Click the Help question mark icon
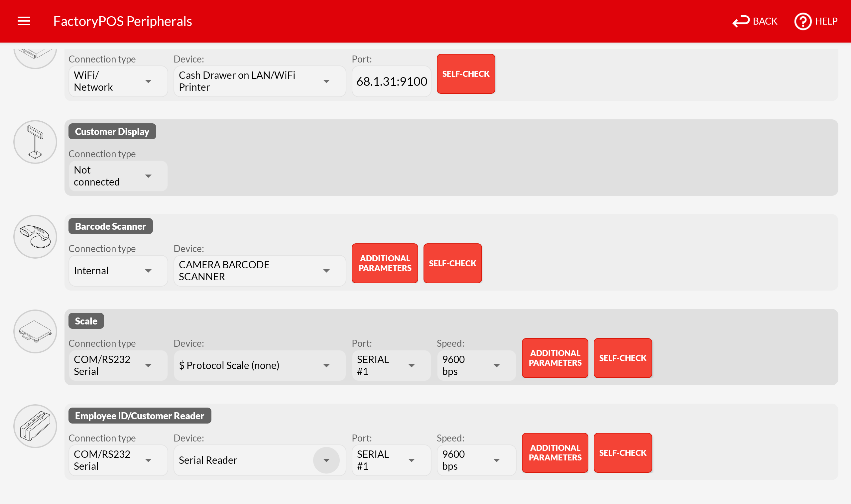The width and height of the screenshot is (851, 504). point(802,21)
